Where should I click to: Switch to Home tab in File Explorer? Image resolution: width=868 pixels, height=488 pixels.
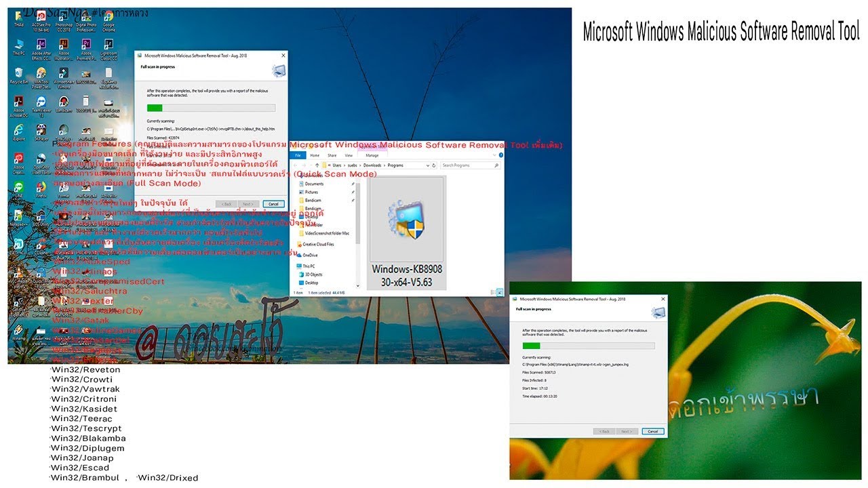(315, 155)
